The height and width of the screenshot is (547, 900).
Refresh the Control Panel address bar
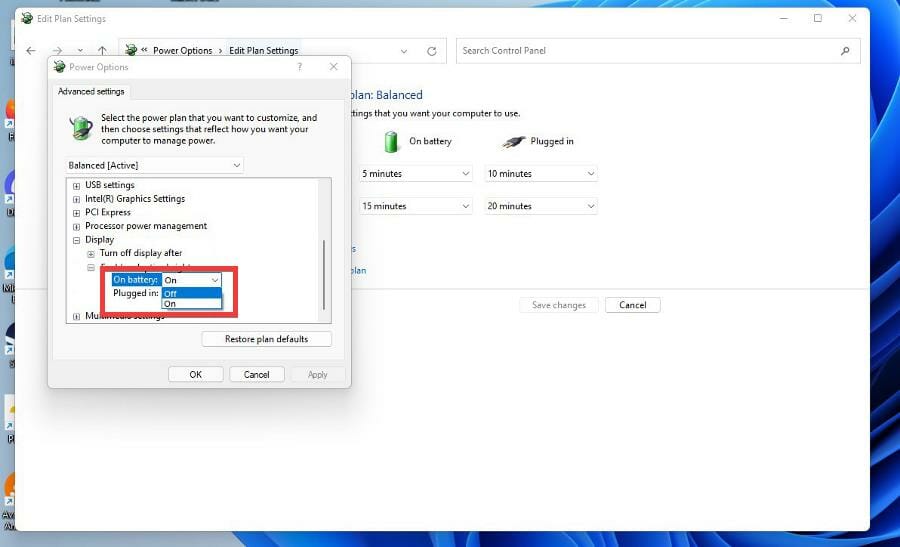(x=432, y=51)
